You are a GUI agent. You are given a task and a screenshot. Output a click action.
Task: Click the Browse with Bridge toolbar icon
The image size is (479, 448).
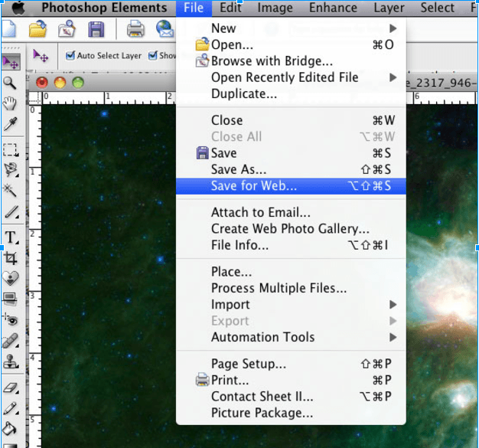tap(67, 29)
